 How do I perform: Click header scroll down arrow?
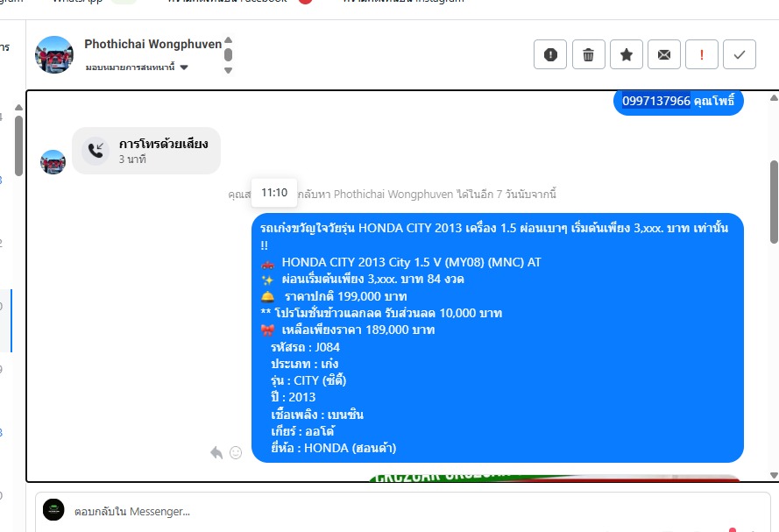pyautogui.click(x=228, y=70)
